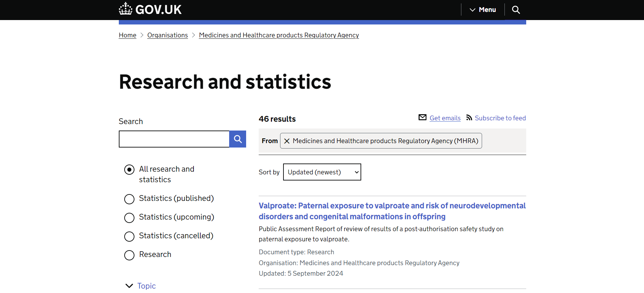Choose Statistics (upcoming) radio option
This screenshot has height=293, width=644.
129,218
